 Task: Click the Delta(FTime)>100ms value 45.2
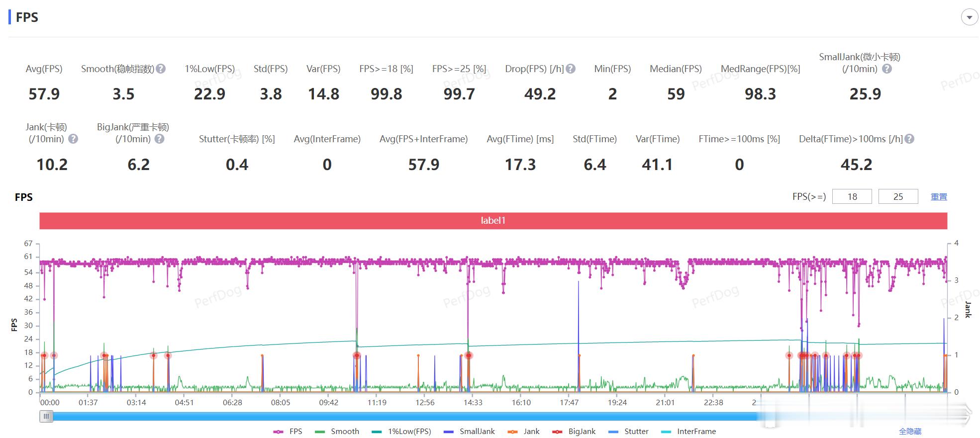pos(856,165)
